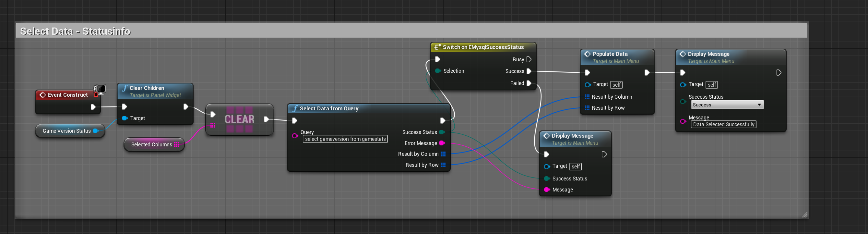Click the Clear Children exec output pin

[x=186, y=106]
